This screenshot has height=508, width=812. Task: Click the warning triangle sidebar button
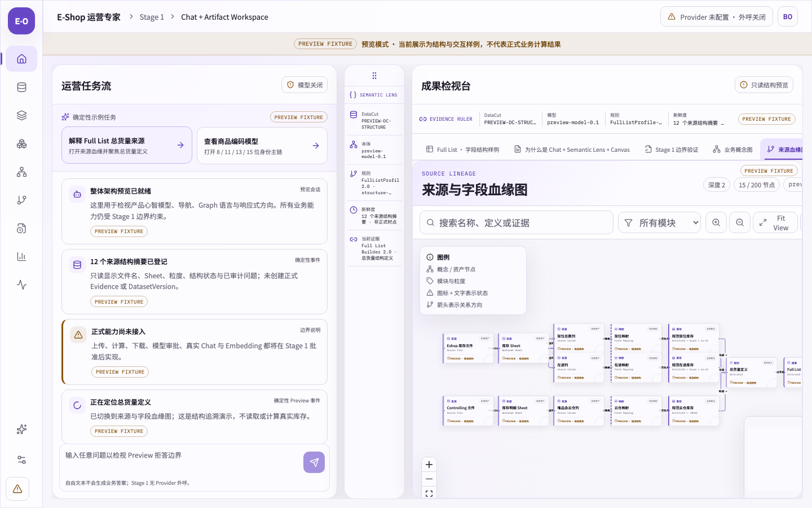click(17, 489)
